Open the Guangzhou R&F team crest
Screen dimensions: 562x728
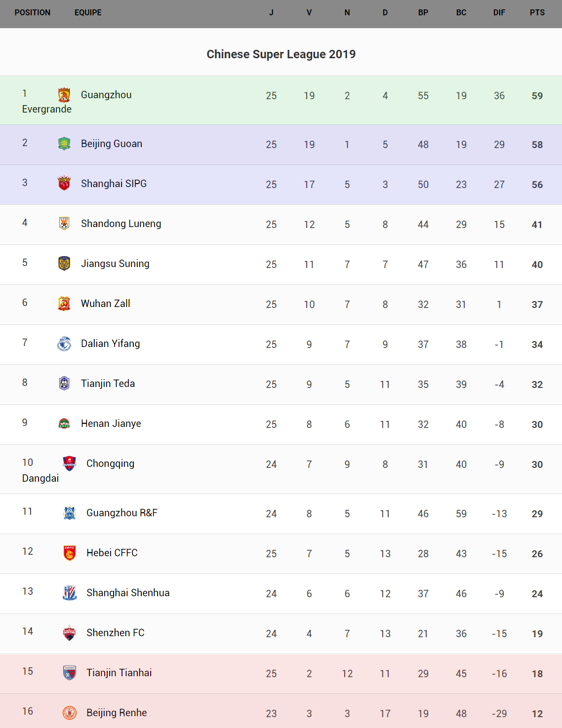[x=70, y=513]
